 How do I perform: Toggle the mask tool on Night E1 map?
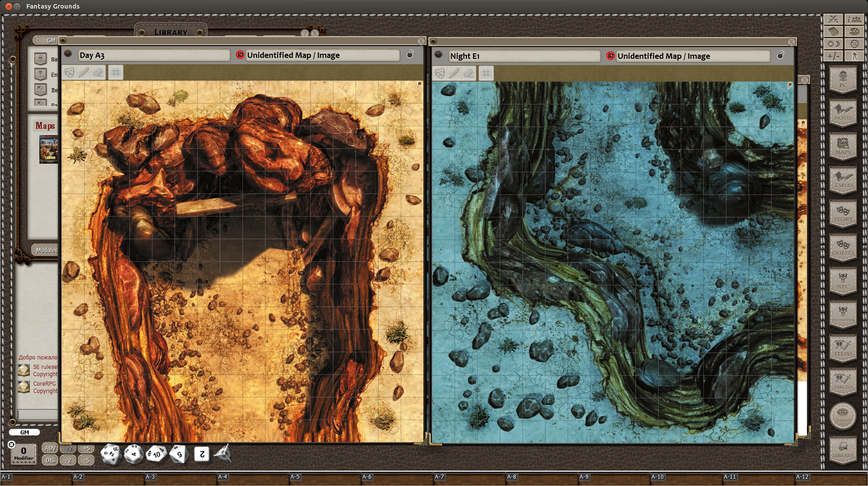(x=439, y=73)
